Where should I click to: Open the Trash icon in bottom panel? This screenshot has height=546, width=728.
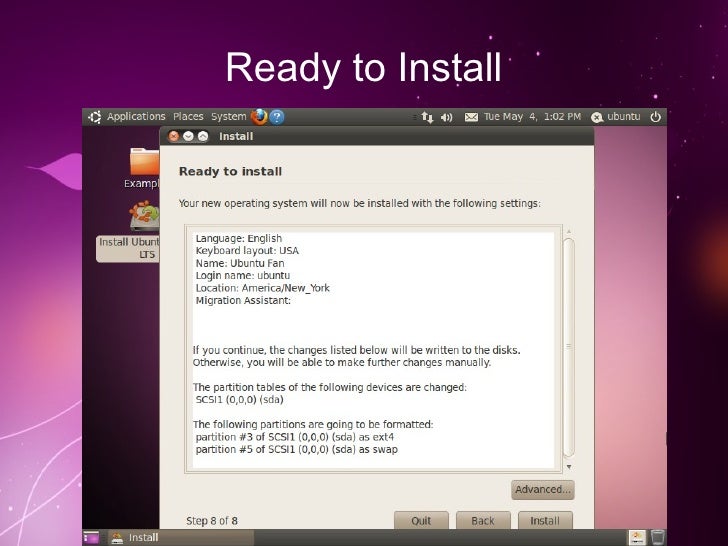click(657, 537)
